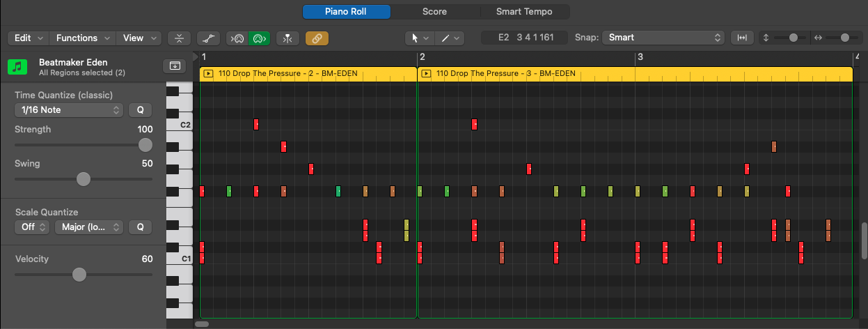Expand the 1/16 Note quantize dropdown
The width and height of the screenshot is (868, 329).
68,110
